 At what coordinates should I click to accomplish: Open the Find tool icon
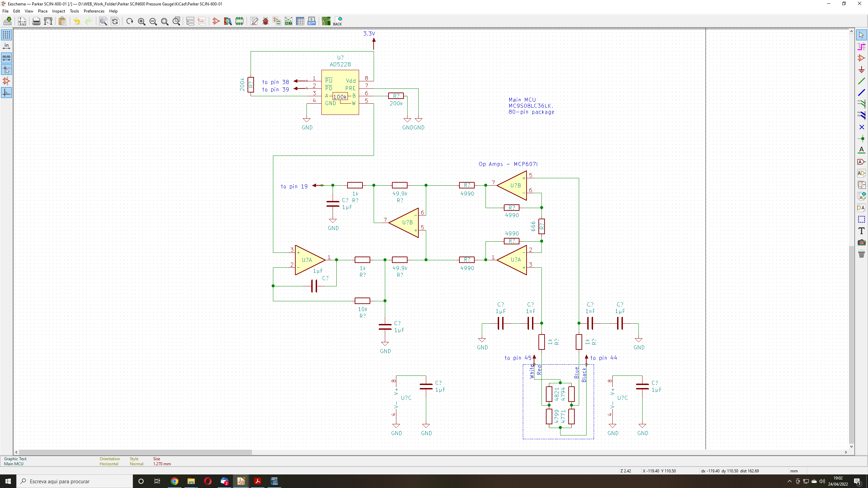(103, 21)
